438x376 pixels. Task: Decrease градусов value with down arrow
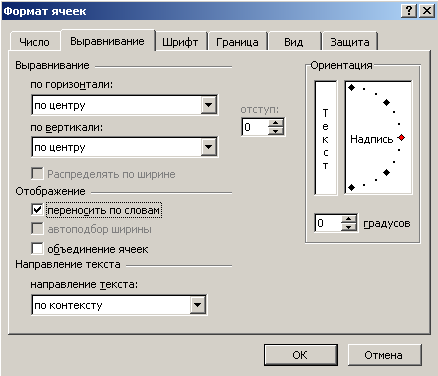349,227
